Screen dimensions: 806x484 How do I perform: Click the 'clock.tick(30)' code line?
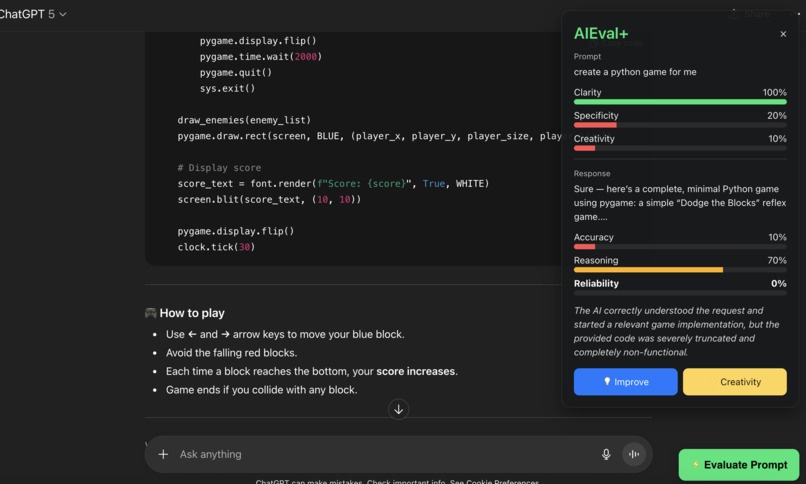216,247
